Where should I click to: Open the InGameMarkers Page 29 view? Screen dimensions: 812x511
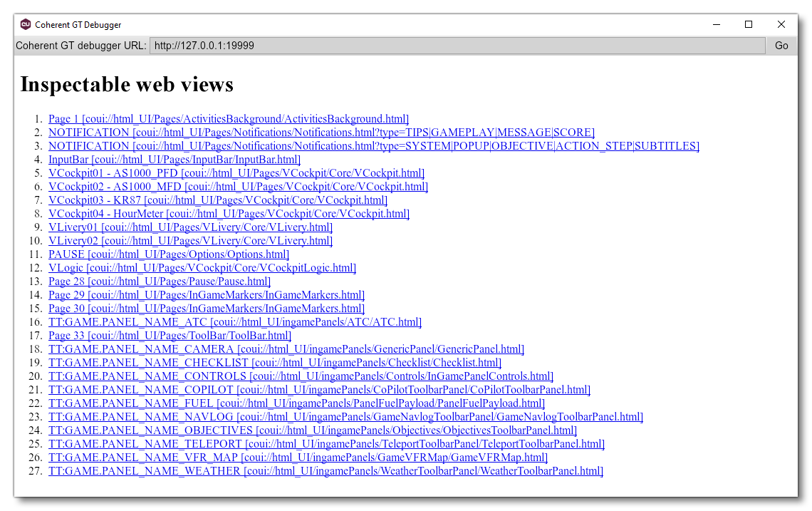(206, 294)
